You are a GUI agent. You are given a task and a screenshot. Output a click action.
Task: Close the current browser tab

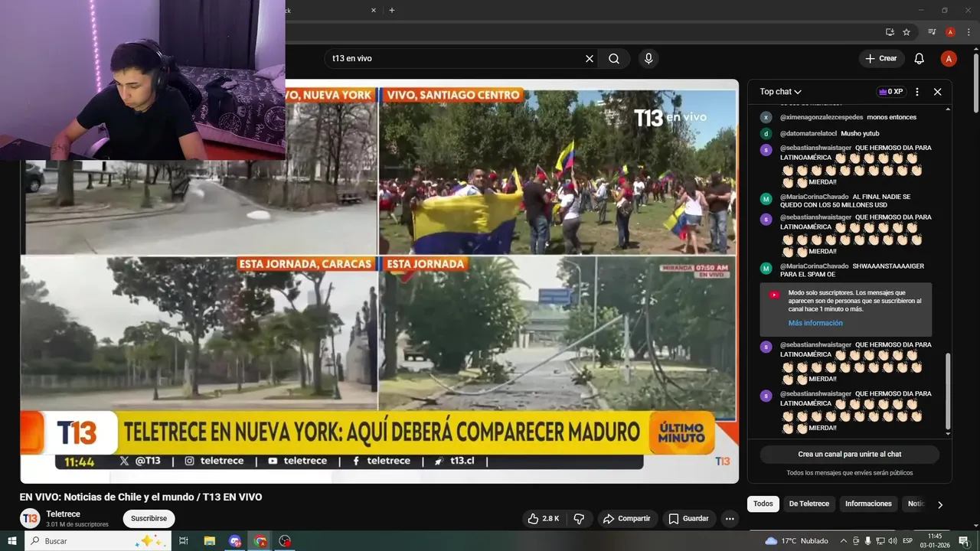click(374, 10)
